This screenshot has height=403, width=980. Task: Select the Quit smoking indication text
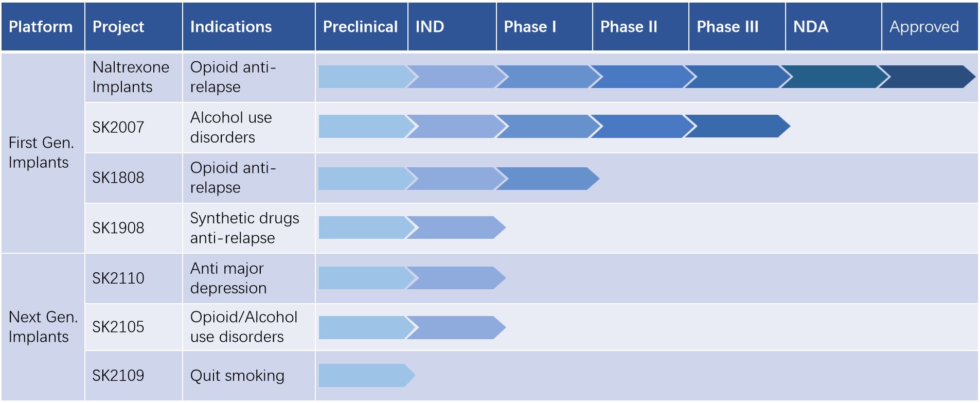pos(237,376)
